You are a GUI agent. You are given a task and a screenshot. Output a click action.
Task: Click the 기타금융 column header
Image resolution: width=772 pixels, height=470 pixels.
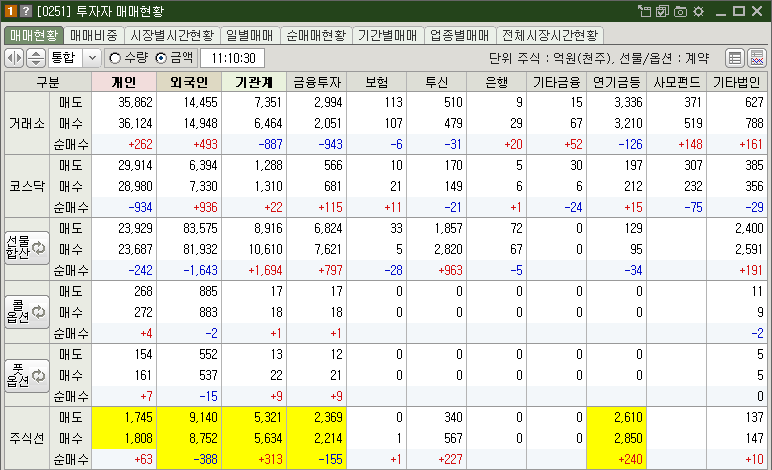557,82
